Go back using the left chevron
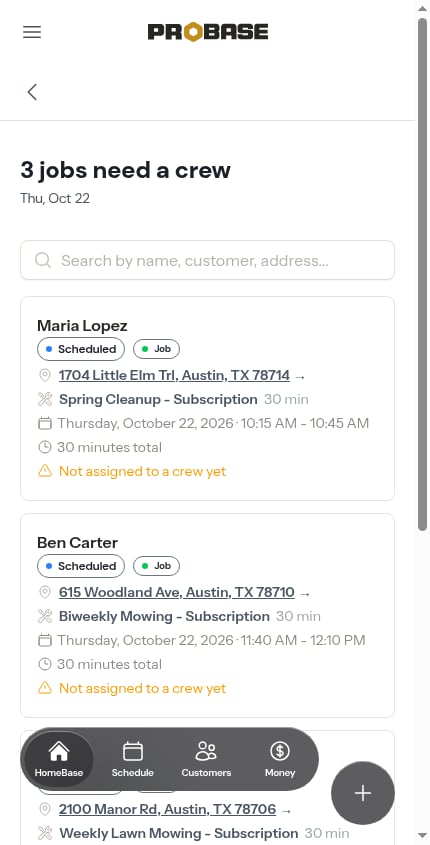The width and height of the screenshot is (430, 845). tap(32, 92)
